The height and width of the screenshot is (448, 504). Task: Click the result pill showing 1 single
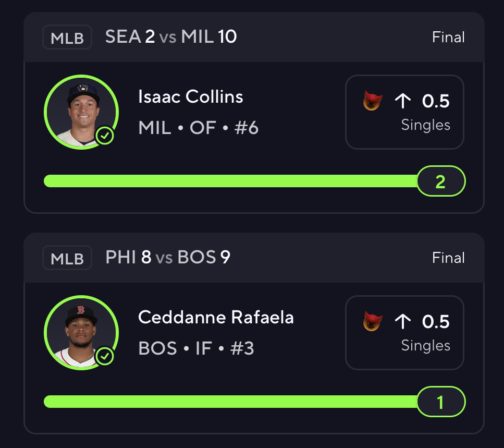coord(440,402)
